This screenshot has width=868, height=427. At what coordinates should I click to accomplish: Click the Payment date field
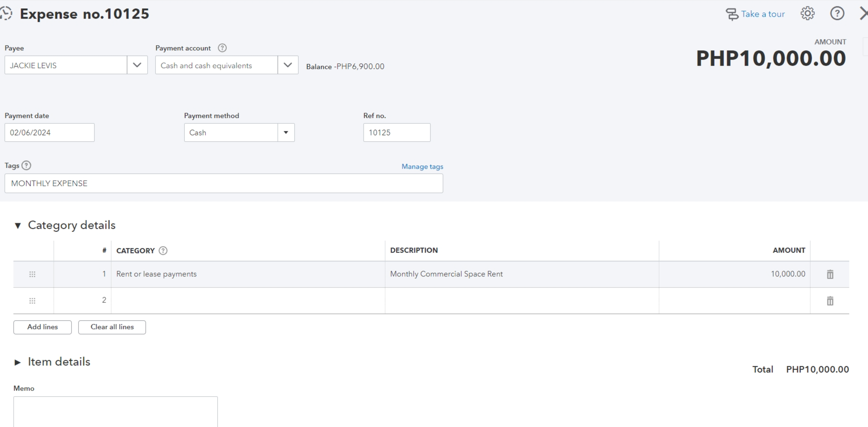coord(49,133)
